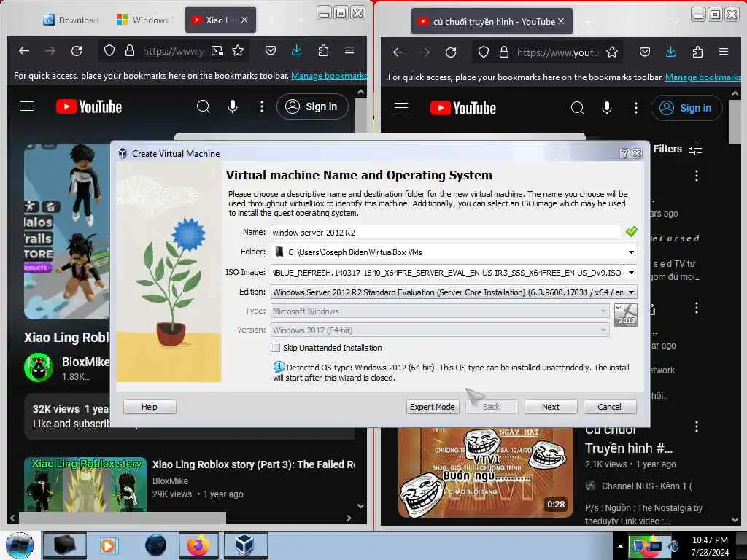Click voice search microphone in left YouTube
The width and height of the screenshot is (747, 560).
(233, 106)
